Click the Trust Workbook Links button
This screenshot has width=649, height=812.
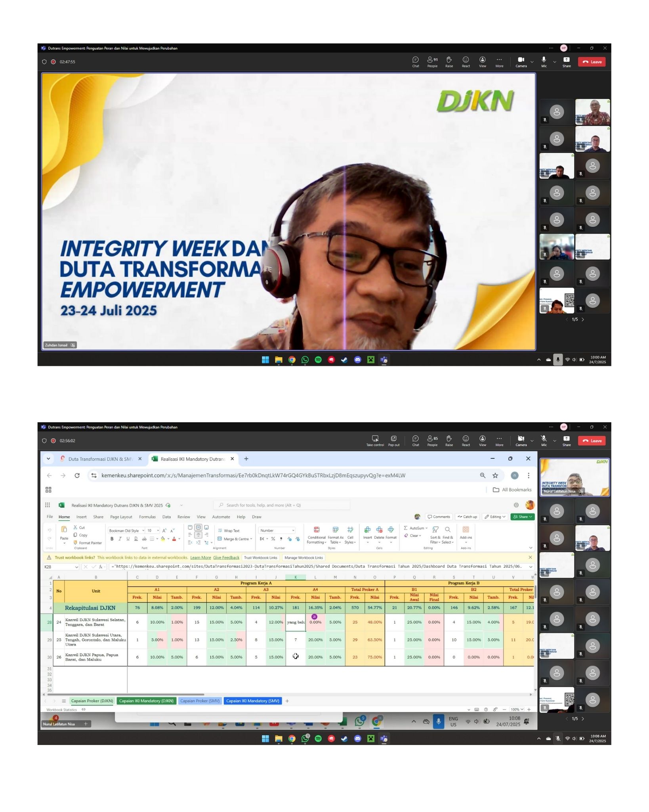tap(260, 557)
